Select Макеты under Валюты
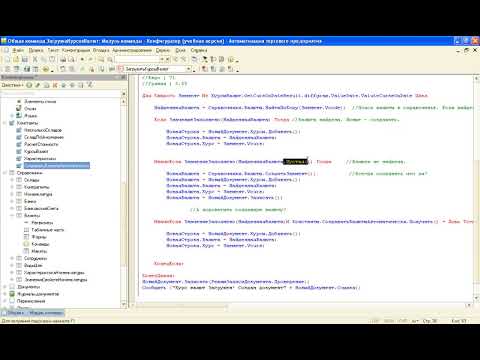Viewport: 480px width, 360px height. (x=39, y=251)
